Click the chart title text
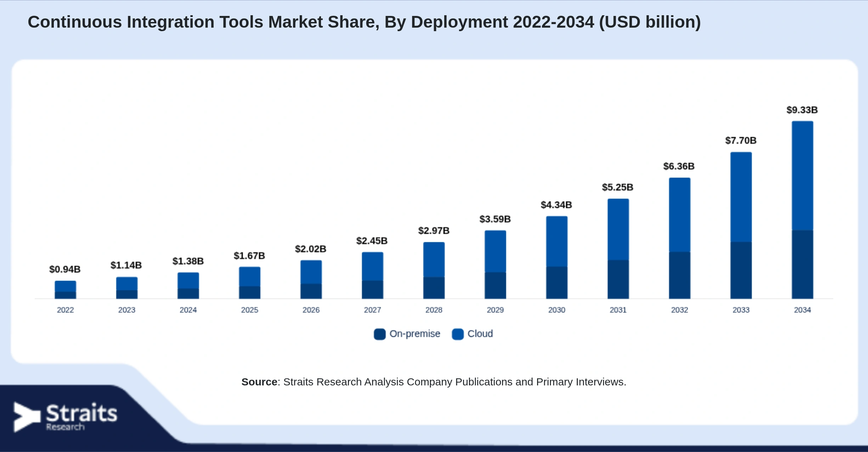This screenshot has height=452, width=868. [x=364, y=22]
